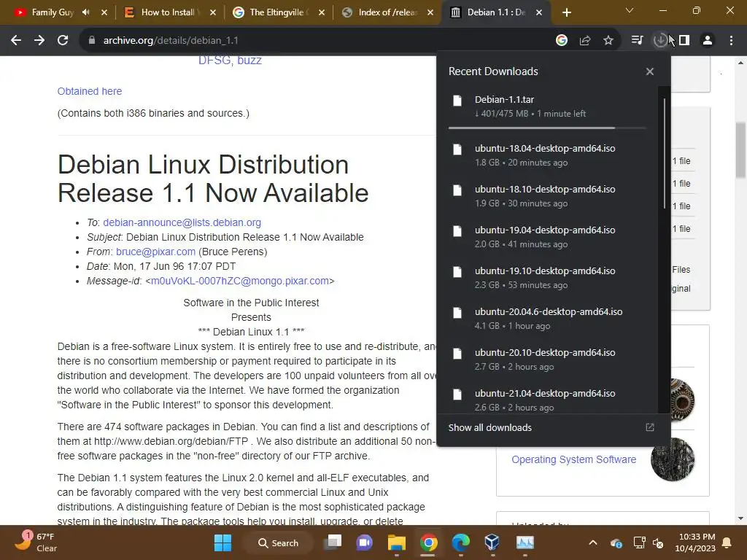Viewport: 747px width, 560px height.
Task: Mute the Family Guy tab audio icon
Action: coord(86,12)
